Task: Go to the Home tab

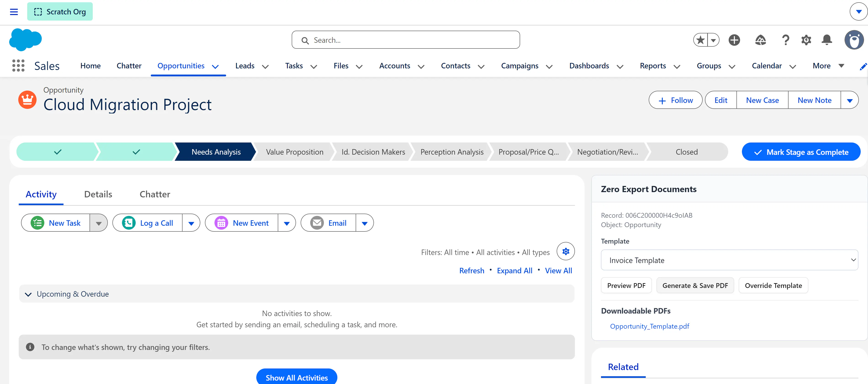Action: 90,66
